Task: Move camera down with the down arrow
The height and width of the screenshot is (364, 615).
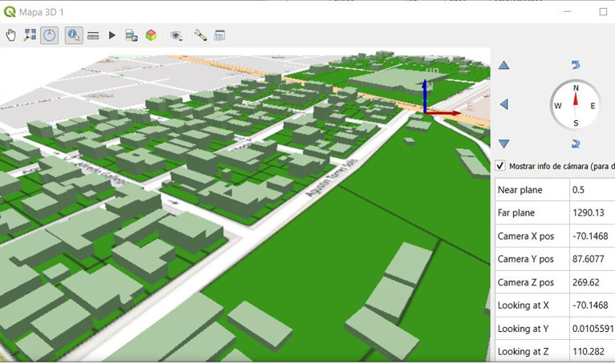Action: click(504, 144)
